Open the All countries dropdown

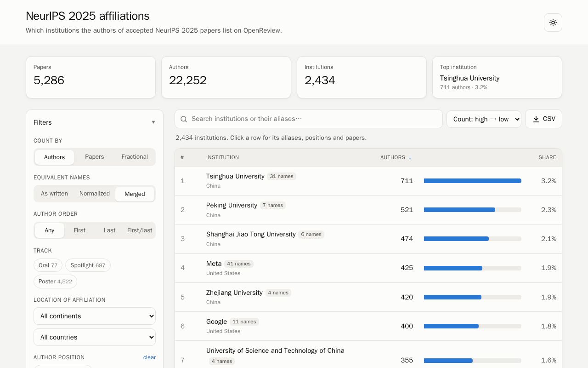(95, 337)
